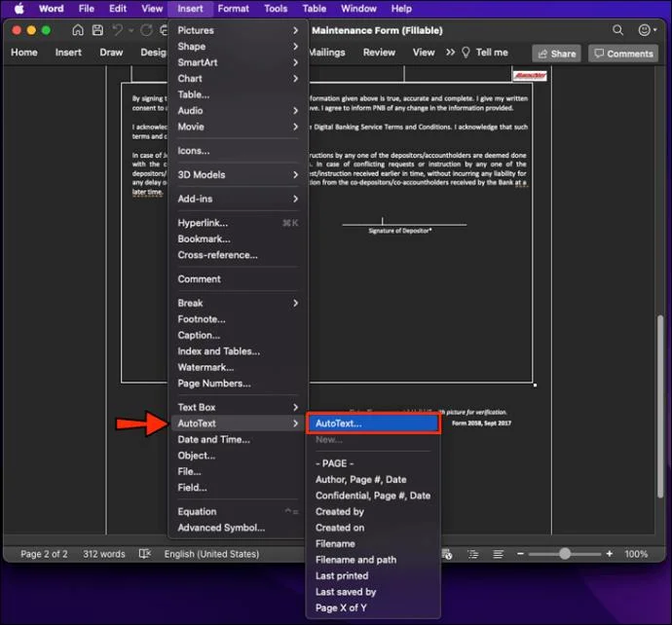Click the Undo arrow icon
Image resolution: width=672 pixels, height=625 pixels.
(x=117, y=30)
